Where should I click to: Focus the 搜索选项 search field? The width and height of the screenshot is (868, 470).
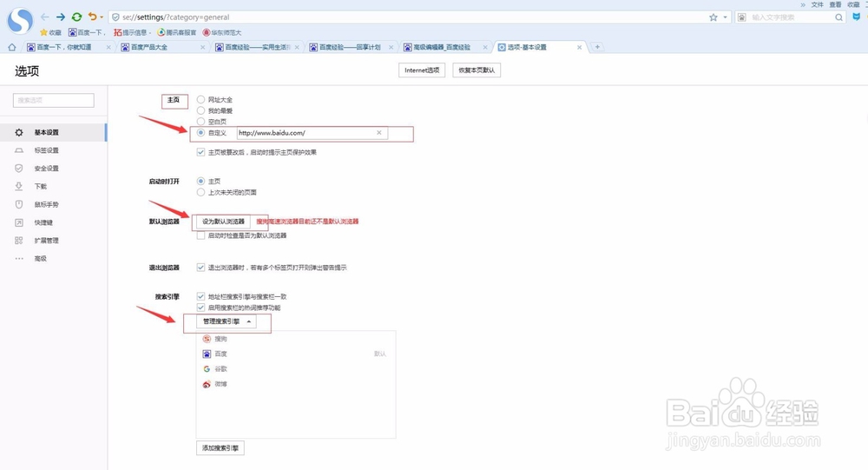54,100
